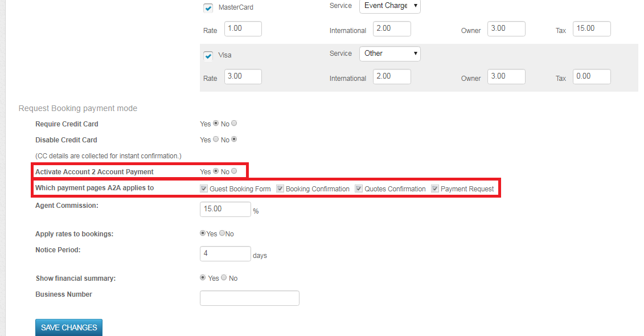Image resolution: width=644 pixels, height=336 pixels.
Task: Select No for Apply rates to bookings
Action: point(222,233)
